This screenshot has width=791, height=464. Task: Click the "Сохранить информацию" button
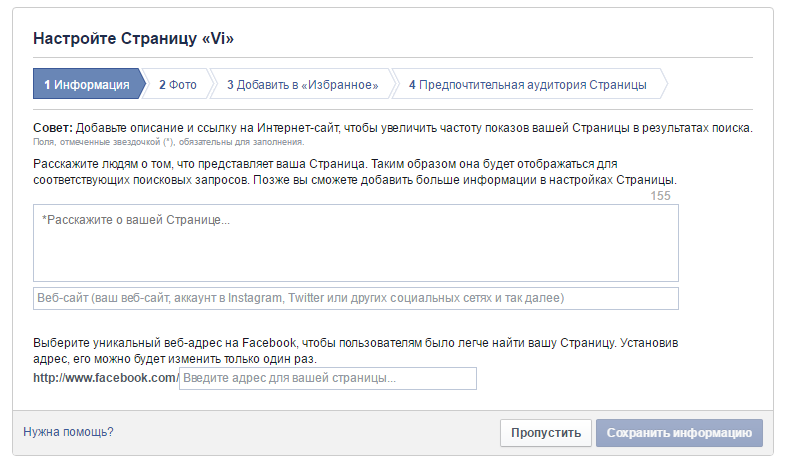[679, 433]
